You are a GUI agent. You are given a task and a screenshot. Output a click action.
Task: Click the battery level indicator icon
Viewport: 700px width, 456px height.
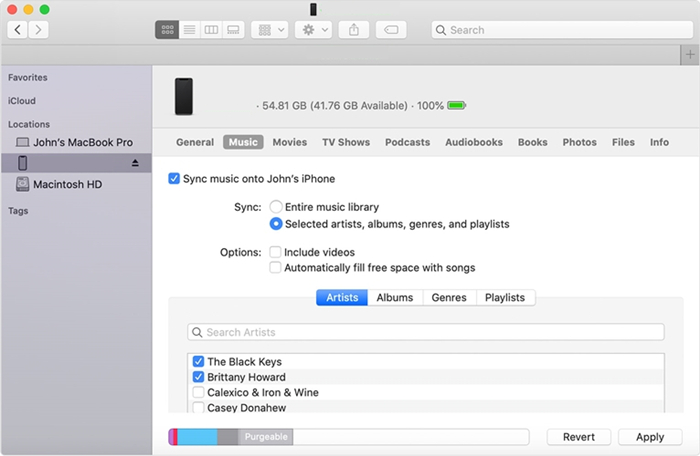[456, 105]
